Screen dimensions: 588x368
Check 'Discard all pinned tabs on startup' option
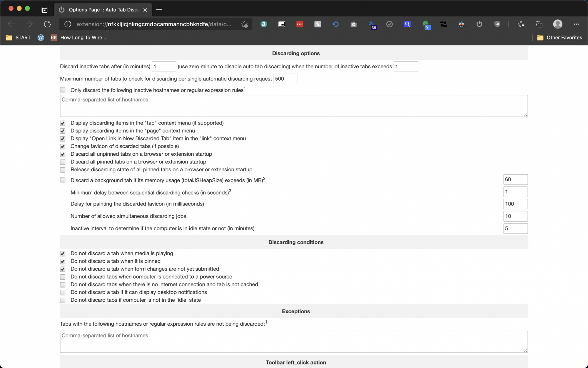(x=63, y=162)
